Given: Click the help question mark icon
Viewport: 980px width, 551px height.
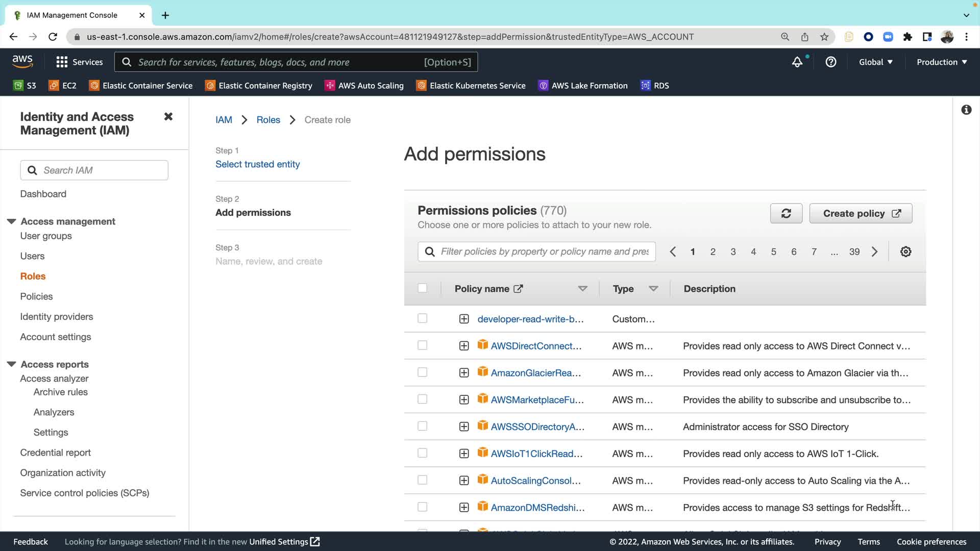Looking at the screenshot, I should point(831,62).
